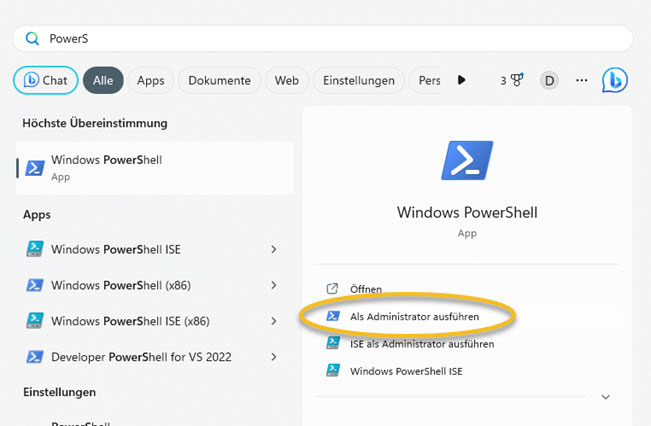Click the Einstellungen section heading
Image resolution: width=651 pixels, height=426 pixels.
(x=59, y=392)
